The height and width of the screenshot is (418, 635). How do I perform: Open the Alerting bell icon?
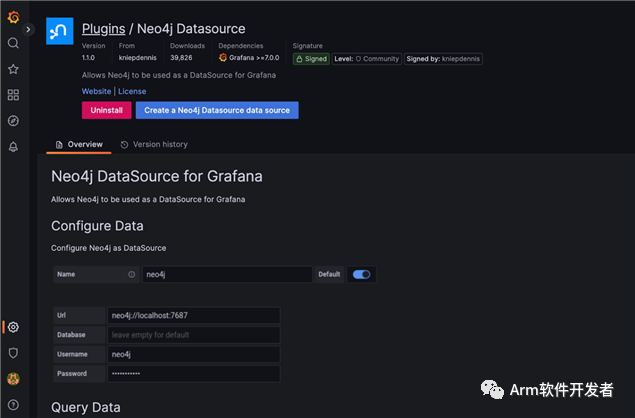point(13,147)
